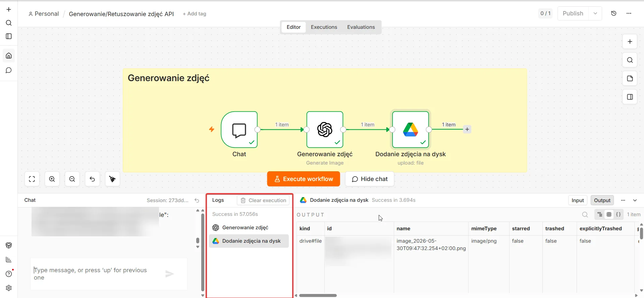
Task: Open the home overview icon
Action: [x=9, y=56]
